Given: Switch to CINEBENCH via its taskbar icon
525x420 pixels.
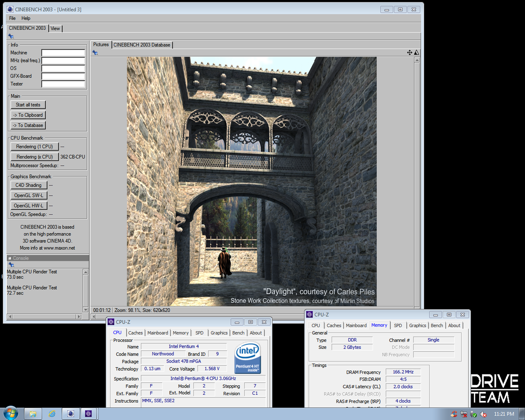Looking at the screenshot, I should (71, 414).
